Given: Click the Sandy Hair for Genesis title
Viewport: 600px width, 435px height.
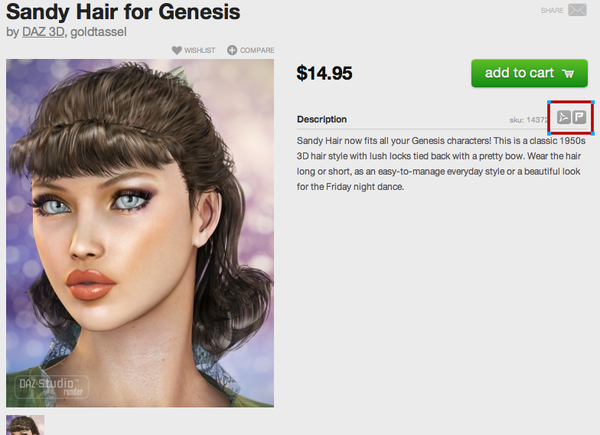Looking at the screenshot, I should pyautogui.click(x=123, y=12).
